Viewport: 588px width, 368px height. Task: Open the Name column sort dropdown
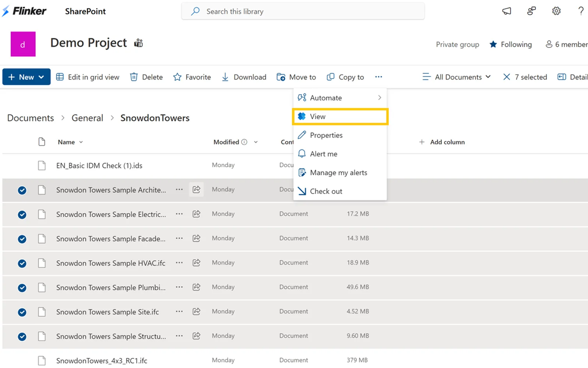(x=81, y=142)
